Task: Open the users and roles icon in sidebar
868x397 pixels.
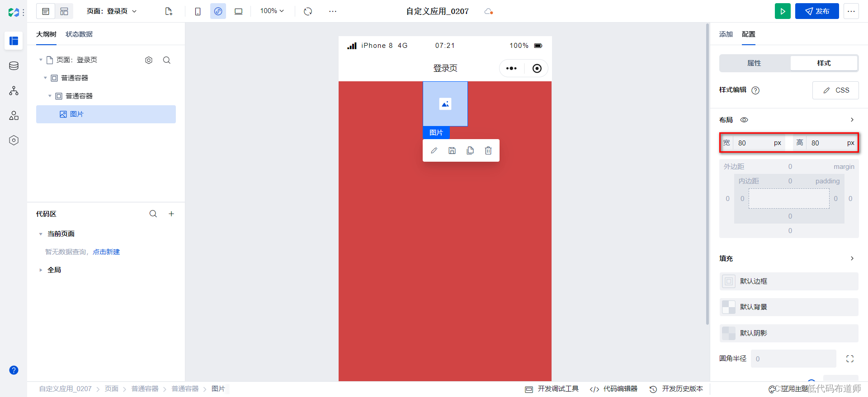Action: [14, 116]
